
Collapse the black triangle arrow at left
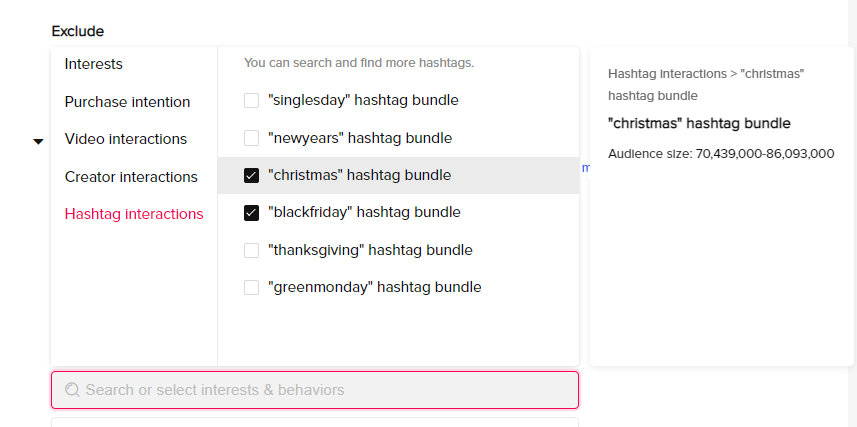click(x=38, y=142)
